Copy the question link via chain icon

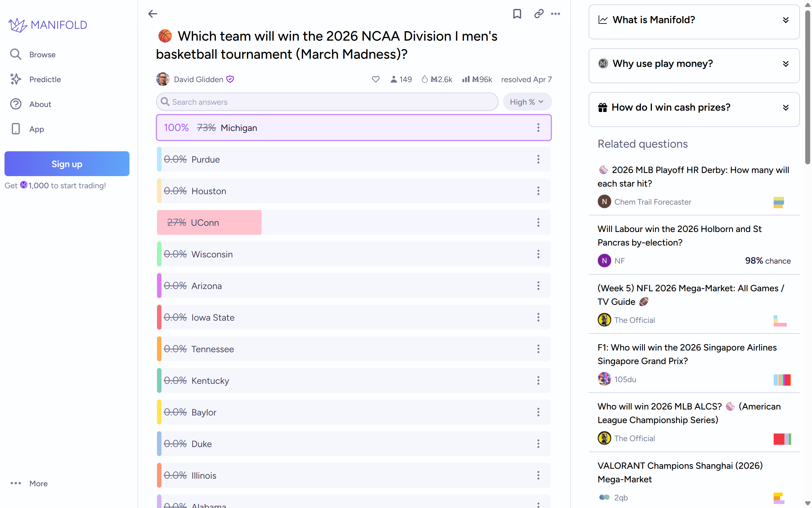click(539, 14)
